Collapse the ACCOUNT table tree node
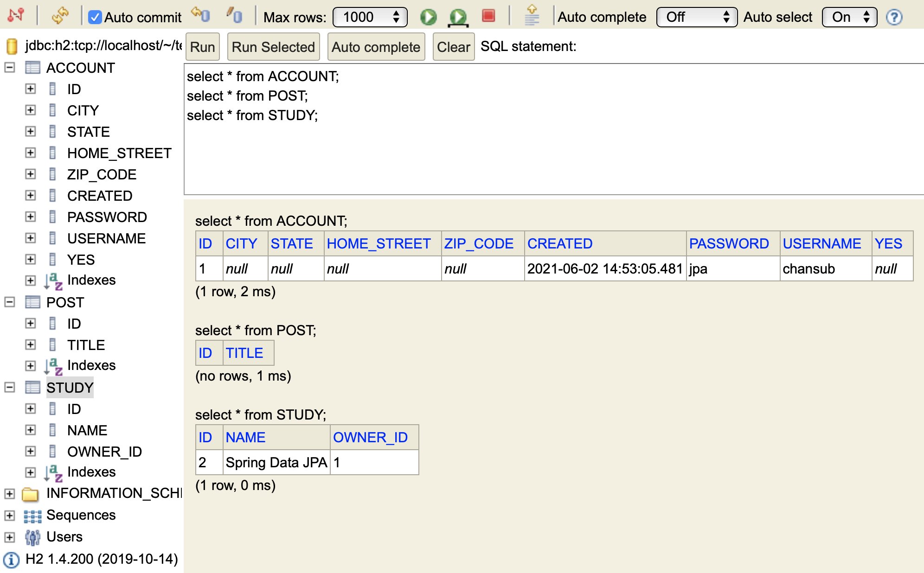924x573 pixels. (10, 68)
